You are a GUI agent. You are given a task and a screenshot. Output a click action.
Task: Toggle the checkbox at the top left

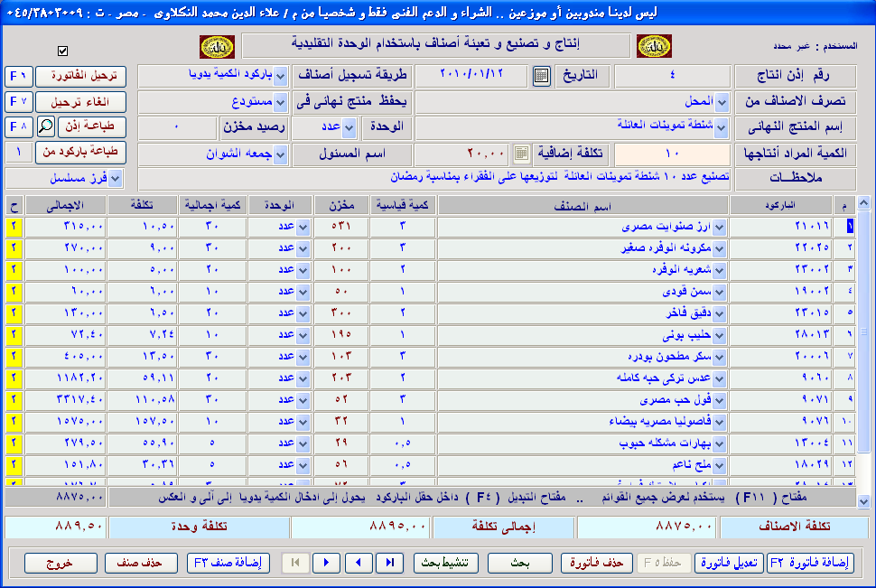(x=62, y=51)
